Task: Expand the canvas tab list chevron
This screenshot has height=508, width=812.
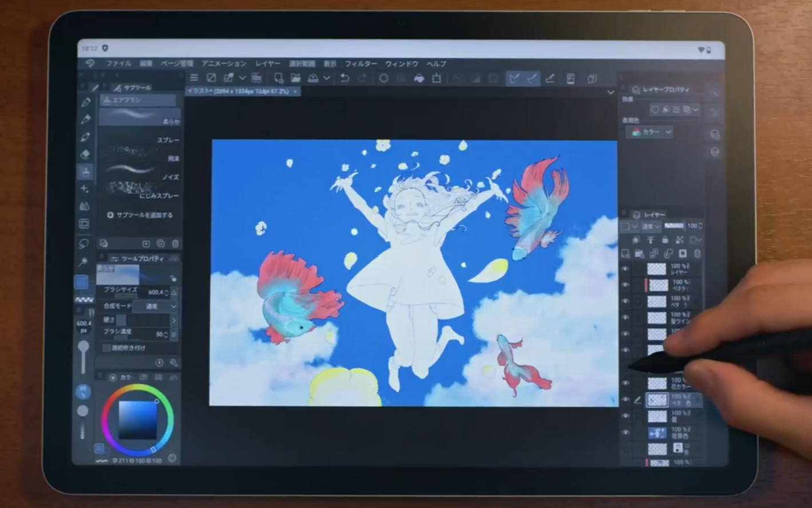Action: click(611, 92)
